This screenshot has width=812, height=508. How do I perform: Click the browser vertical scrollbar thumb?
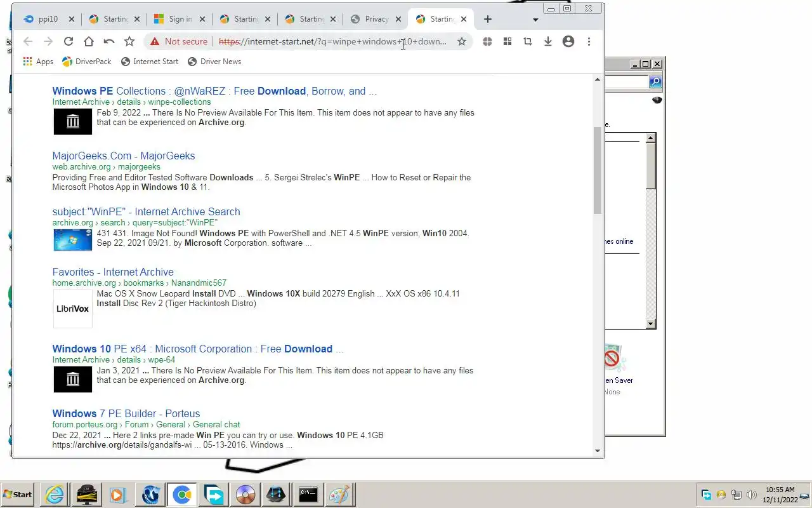click(x=597, y=170)
